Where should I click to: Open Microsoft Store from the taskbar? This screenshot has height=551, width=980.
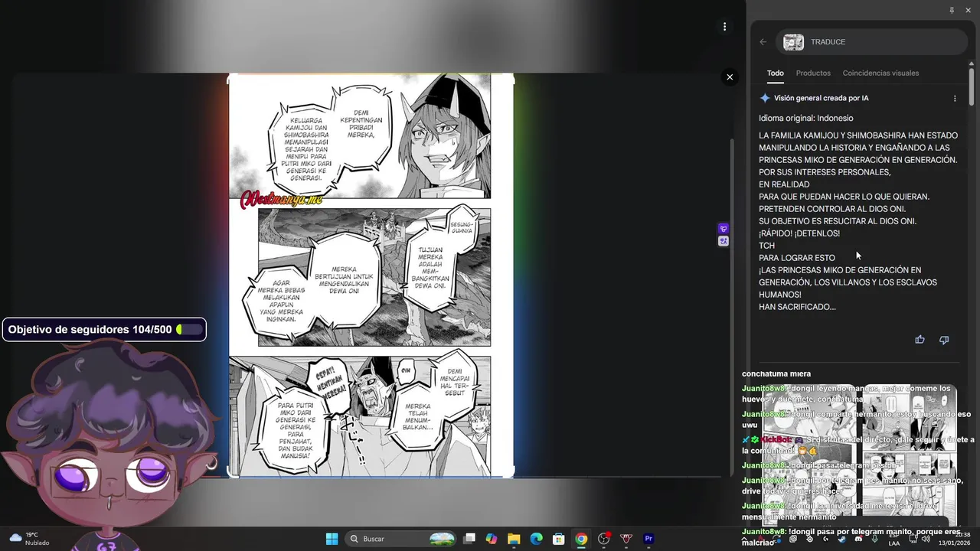tap(559, 539)
